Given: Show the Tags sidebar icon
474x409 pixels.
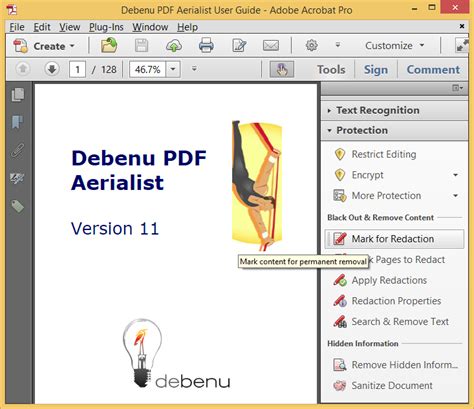Looking at the screenshot, I should 18,206.
